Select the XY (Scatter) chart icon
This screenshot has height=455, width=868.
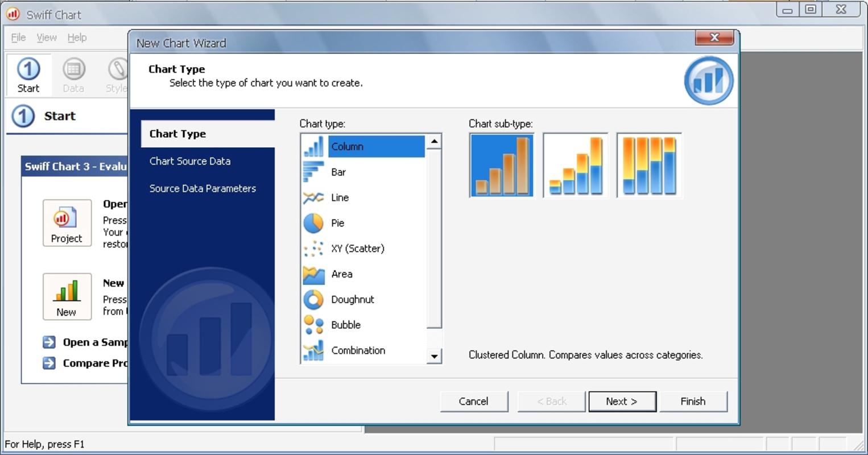tap(313, 249)
